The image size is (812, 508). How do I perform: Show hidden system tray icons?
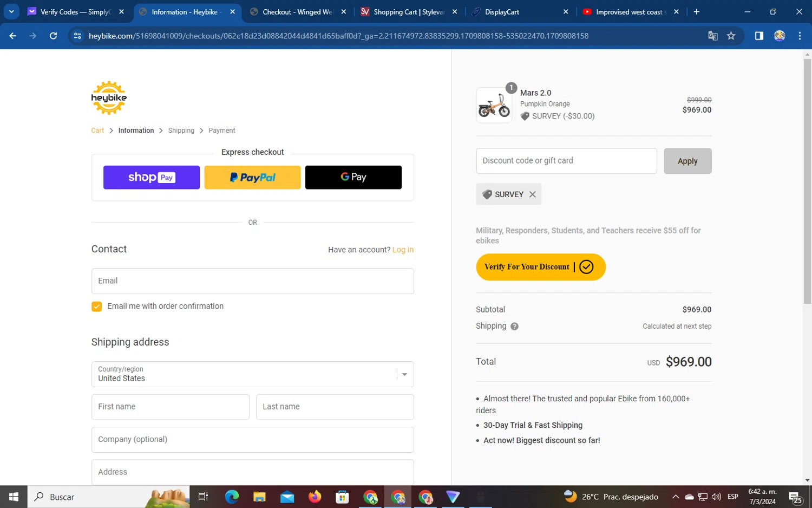click(x=676, y=497)
